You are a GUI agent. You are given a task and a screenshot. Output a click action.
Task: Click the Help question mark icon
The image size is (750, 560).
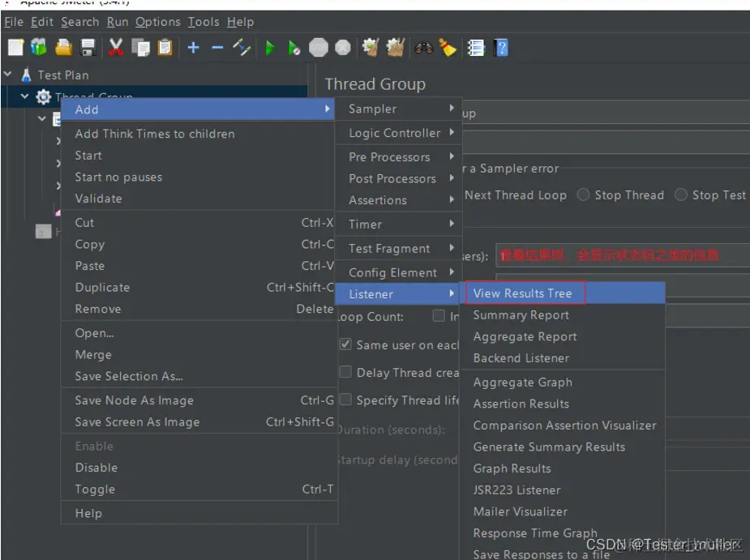click(501, 48)
